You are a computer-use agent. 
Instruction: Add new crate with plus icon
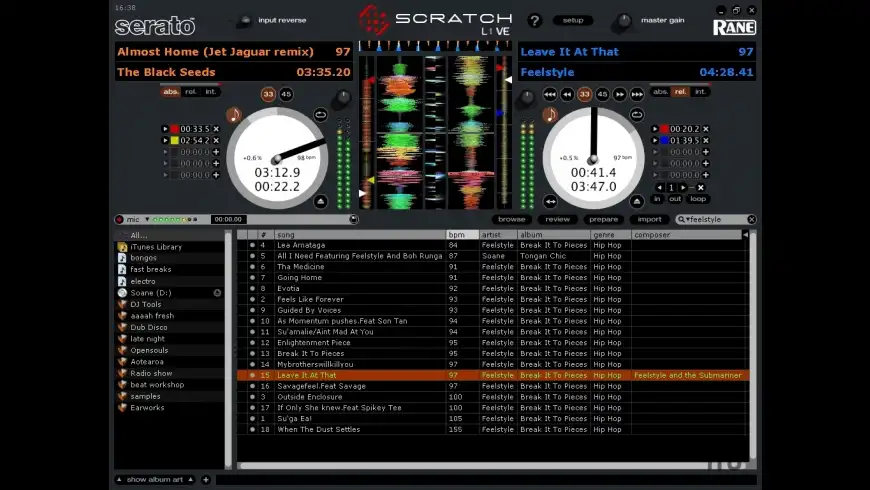pyautogui.click(x=206, y=479)
